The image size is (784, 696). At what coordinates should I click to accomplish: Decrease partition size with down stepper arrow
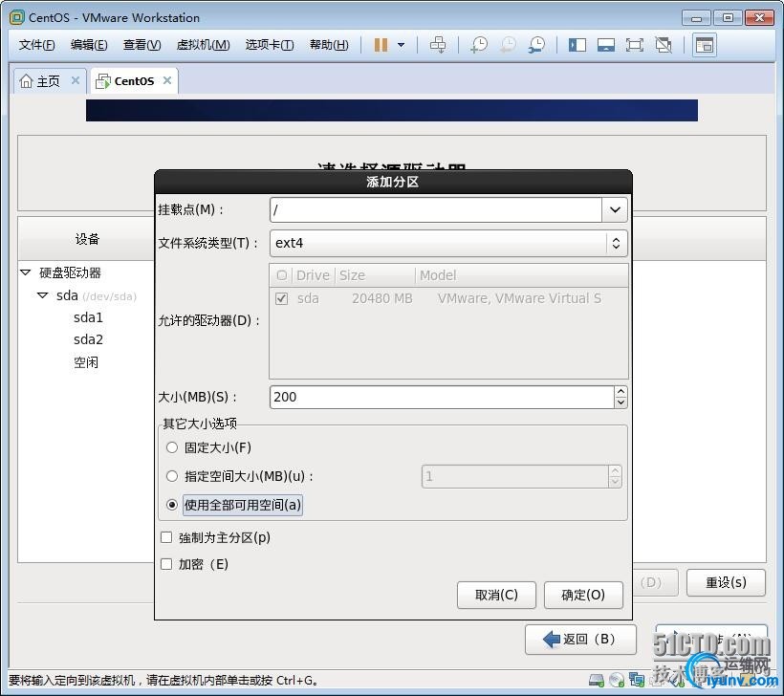(621, 402)
